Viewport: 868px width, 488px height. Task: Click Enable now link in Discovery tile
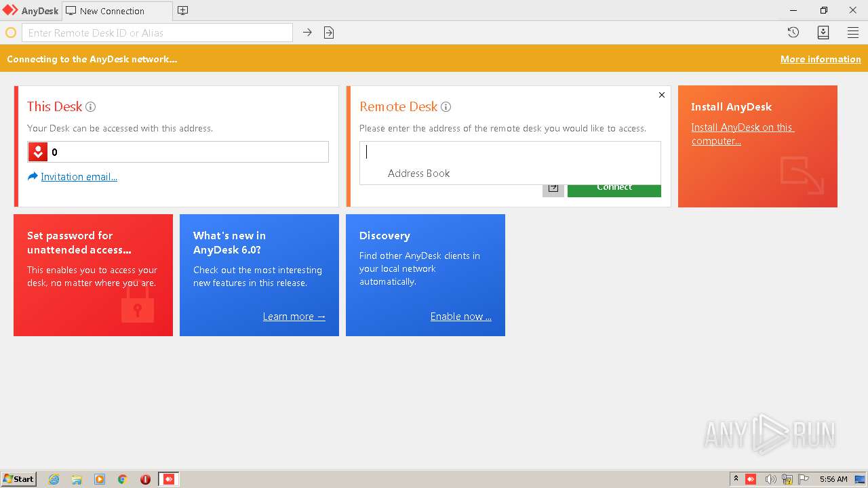click(461, 317)
